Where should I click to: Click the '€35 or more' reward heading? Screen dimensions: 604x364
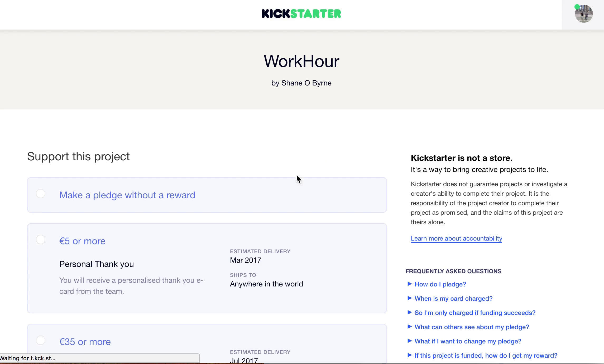[85, 342]
